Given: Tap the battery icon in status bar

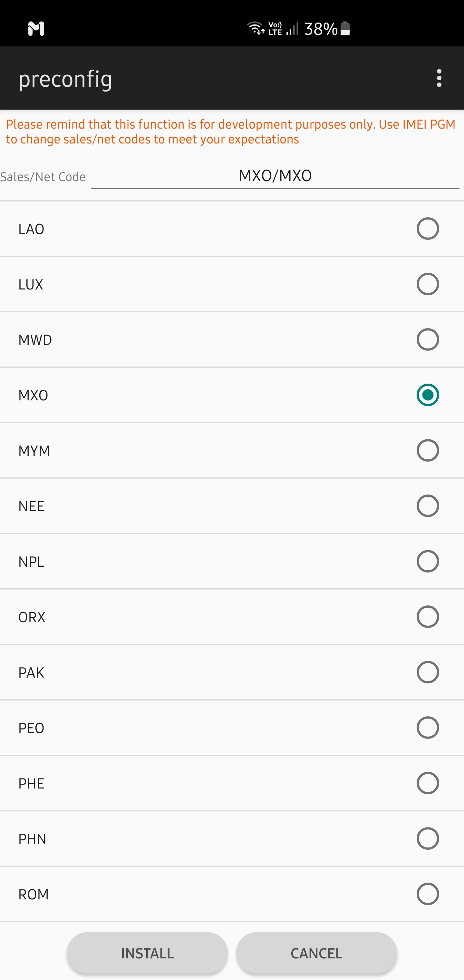Looking at the screenshot, I should (345, 29).
